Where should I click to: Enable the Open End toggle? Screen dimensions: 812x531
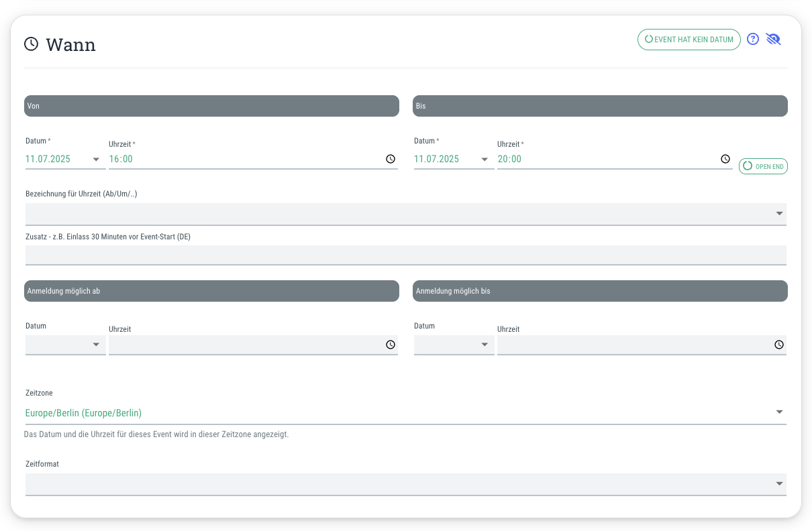[x=763, y=166]
